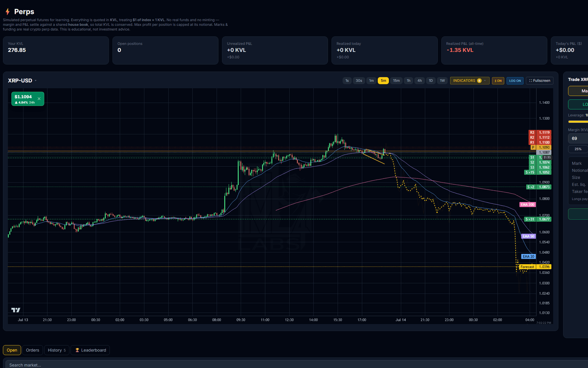Close the $1.1094 price badge
This screenshot has height=368, width=588.
point(39,99)
